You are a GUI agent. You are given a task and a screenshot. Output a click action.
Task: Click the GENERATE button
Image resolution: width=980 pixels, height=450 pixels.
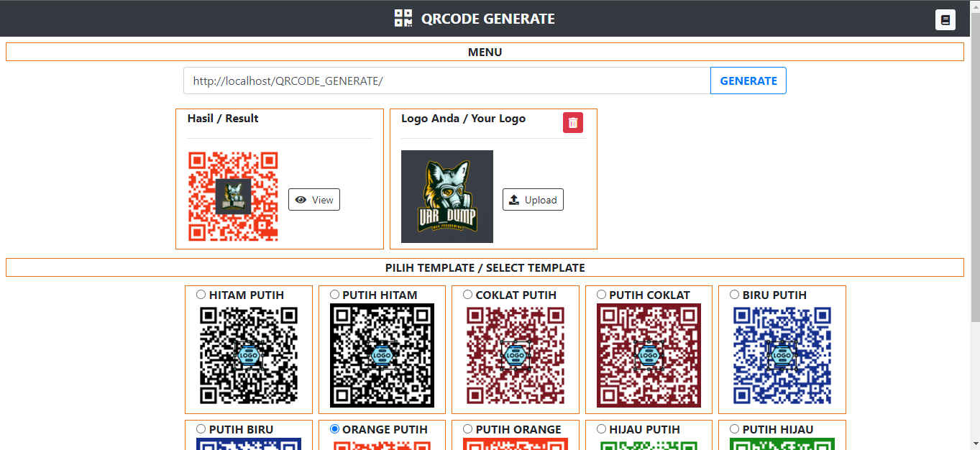[x=748, y=81]
